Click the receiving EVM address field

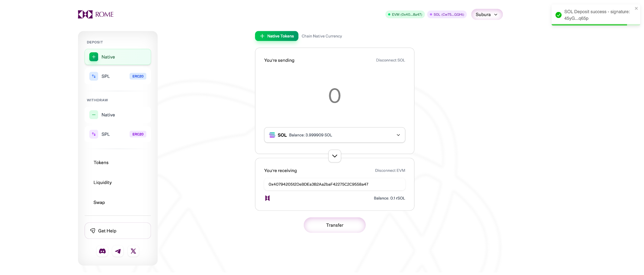pos(335,184)
